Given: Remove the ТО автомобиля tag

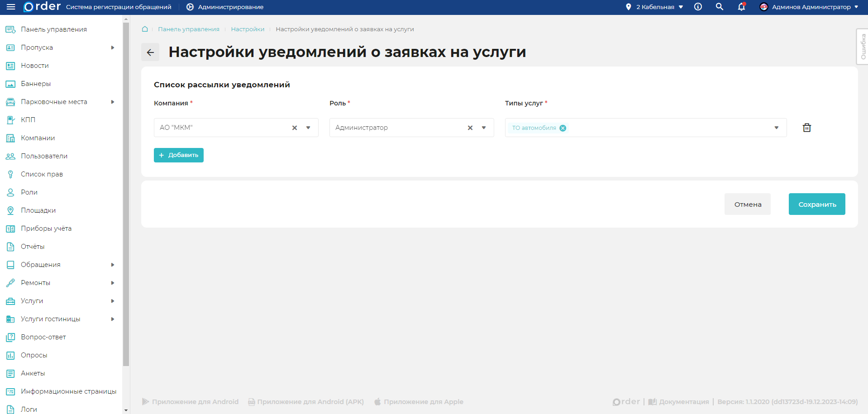Looking at the screenshot, I should 563,128.
